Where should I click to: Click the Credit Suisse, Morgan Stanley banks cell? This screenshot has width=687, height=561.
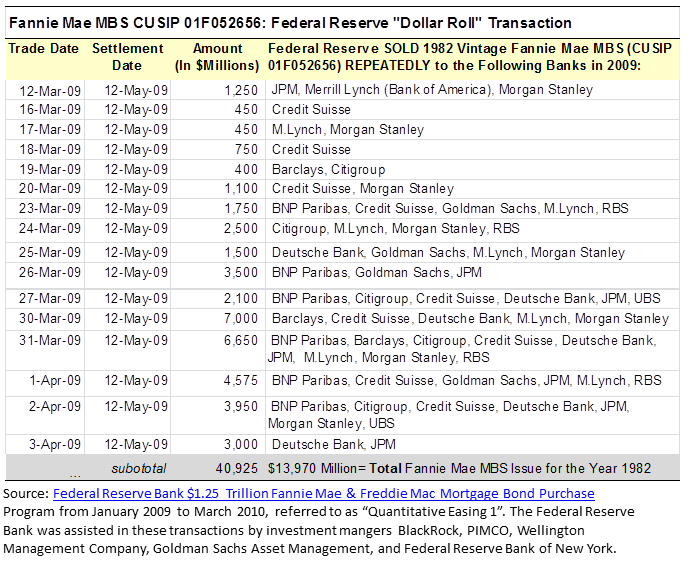[x=363, y=188]
